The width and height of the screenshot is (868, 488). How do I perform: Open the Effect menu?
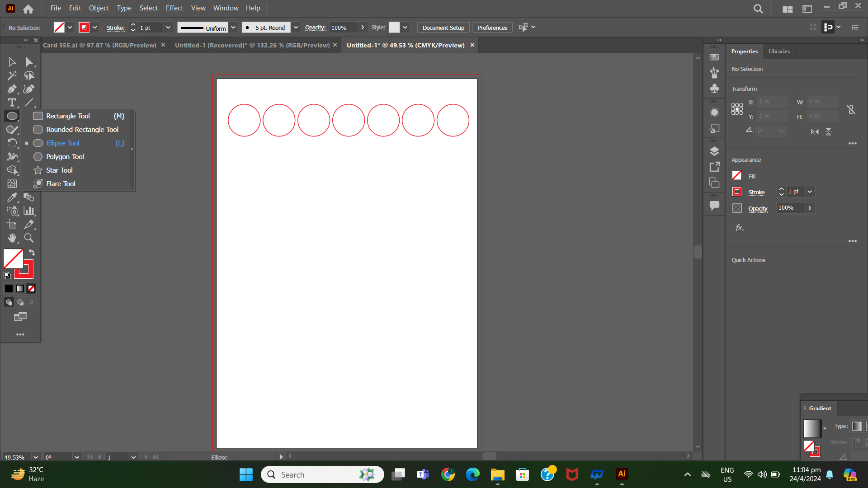click(x=174, y=8)
